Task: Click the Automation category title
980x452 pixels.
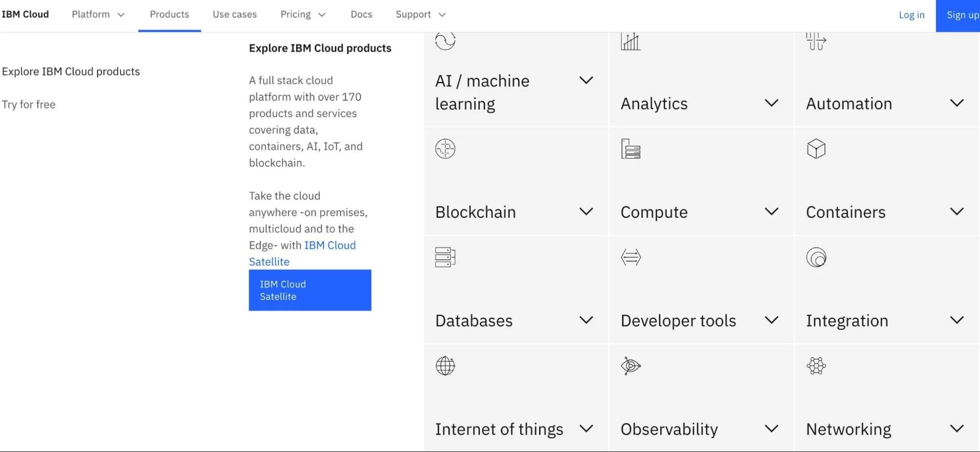Action: (849, 103)
